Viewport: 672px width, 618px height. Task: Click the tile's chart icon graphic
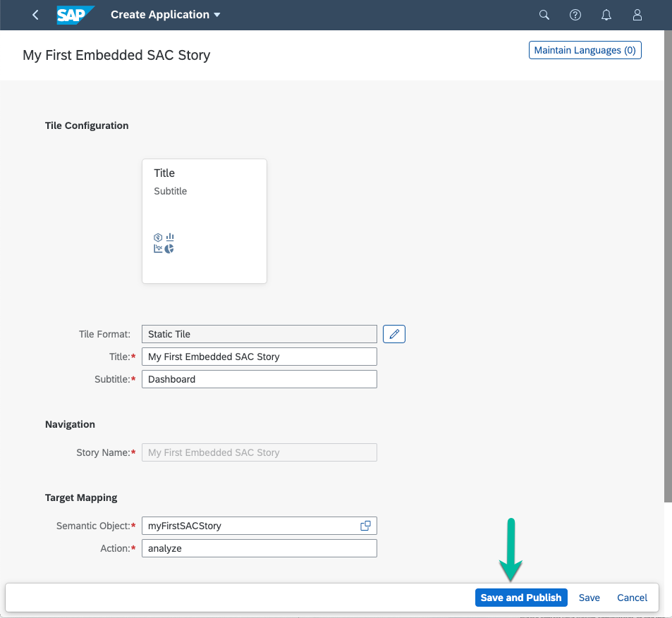pos(164,243)
